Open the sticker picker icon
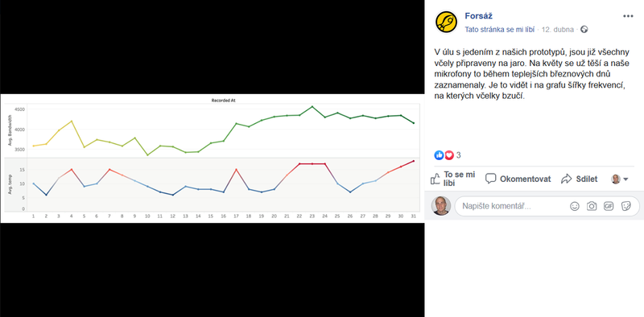 pos(626,206)
